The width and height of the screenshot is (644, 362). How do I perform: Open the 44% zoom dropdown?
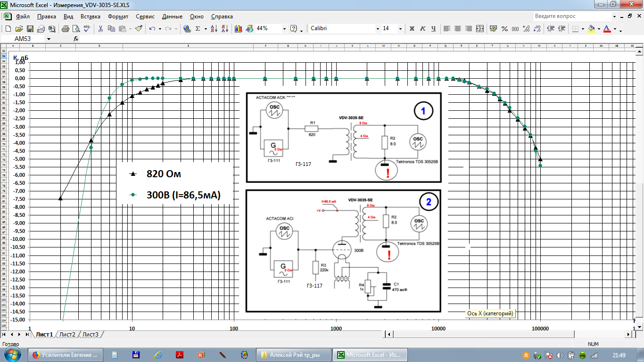(284, 29)
